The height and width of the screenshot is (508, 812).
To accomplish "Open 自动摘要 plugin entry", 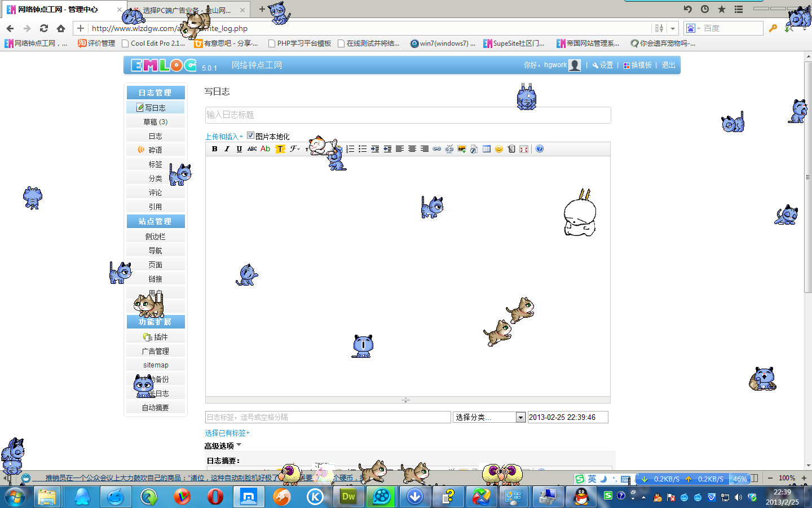I will coord(156,408).
